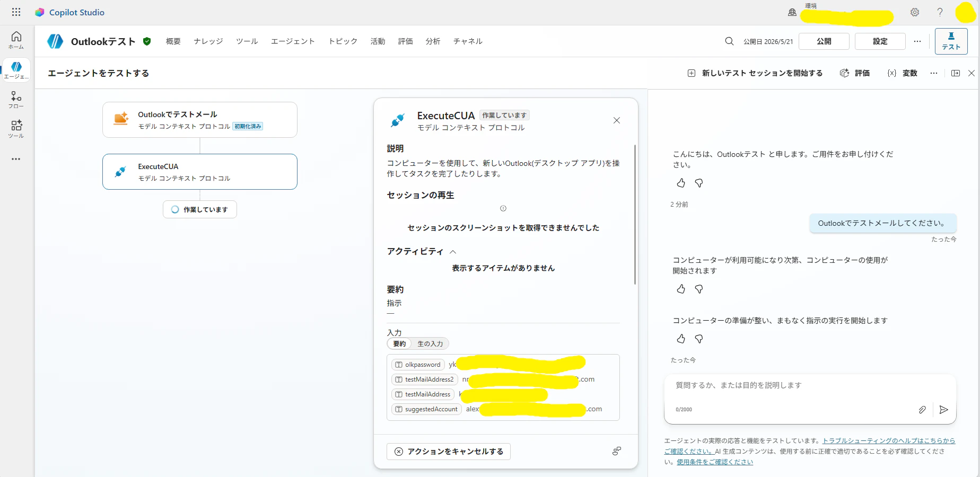Open the Channels tab
This screenshot has height=477, width=980.
pyautogui.click(x=468, y=41)
